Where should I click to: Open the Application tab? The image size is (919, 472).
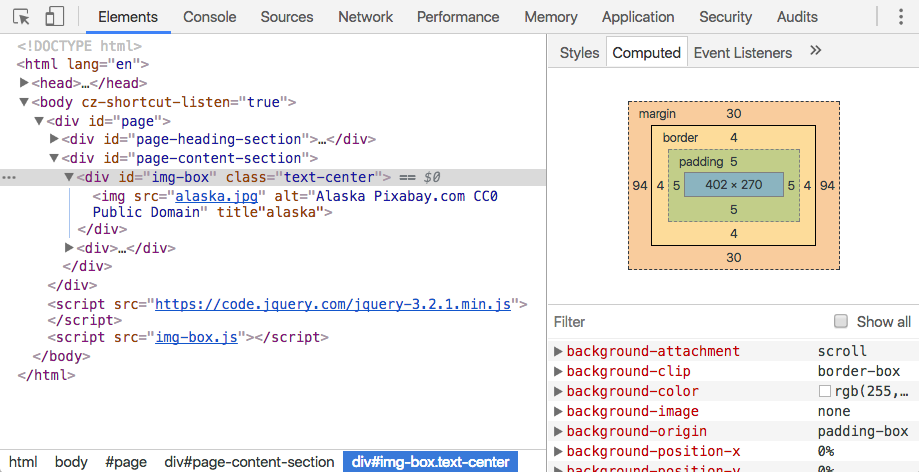638,17
